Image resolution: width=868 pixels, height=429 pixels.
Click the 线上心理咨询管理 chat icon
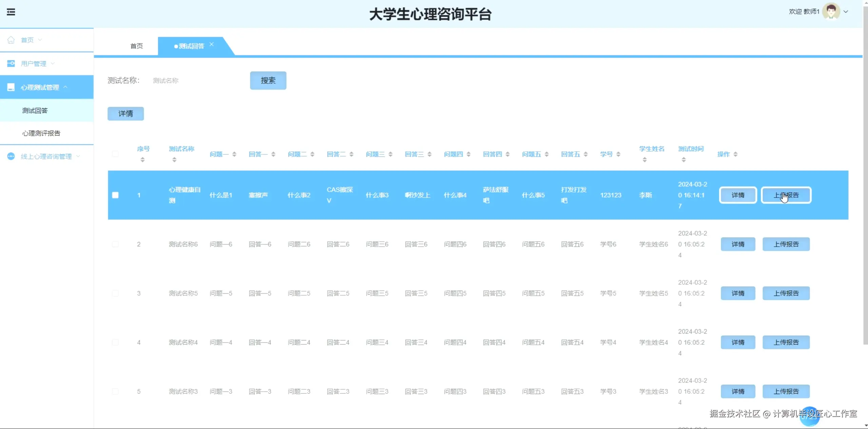click(11, 156)
